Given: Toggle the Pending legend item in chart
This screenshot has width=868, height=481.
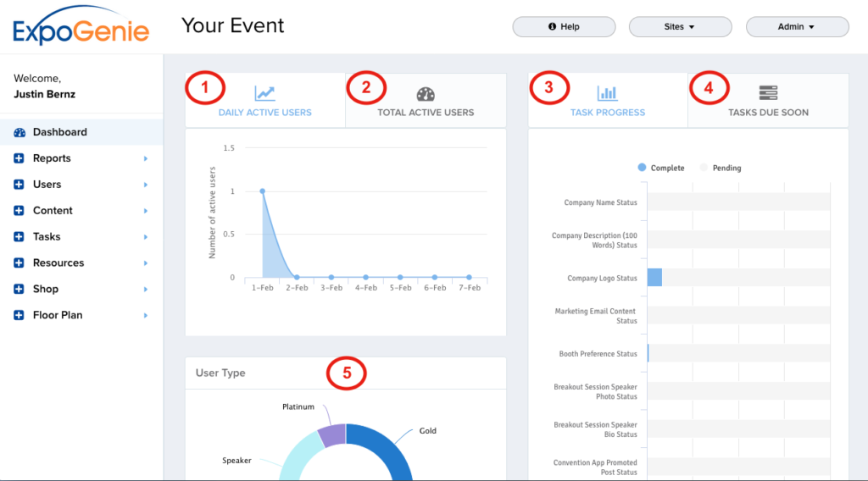Looking at the screenshot, I should coord(720,168).
